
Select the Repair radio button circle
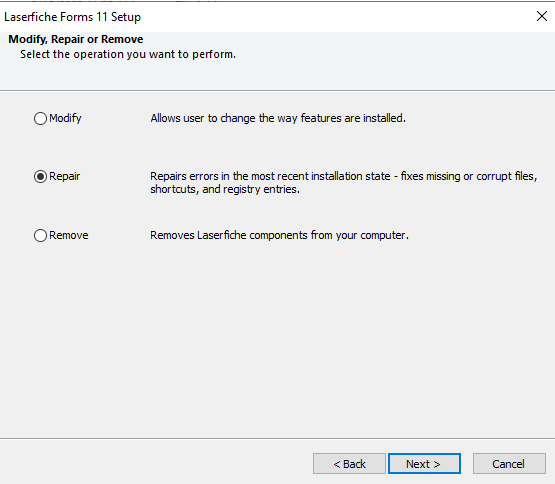pyautogui.click(x=40, y=176)
